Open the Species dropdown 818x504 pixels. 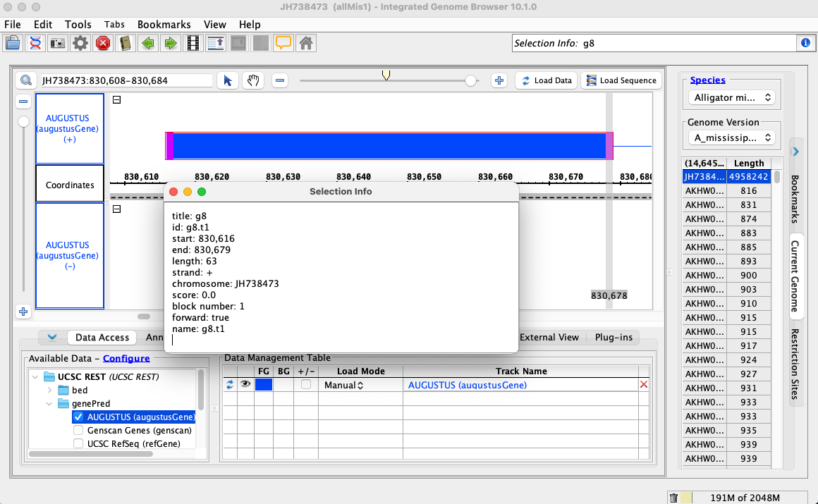pos(731,97)
